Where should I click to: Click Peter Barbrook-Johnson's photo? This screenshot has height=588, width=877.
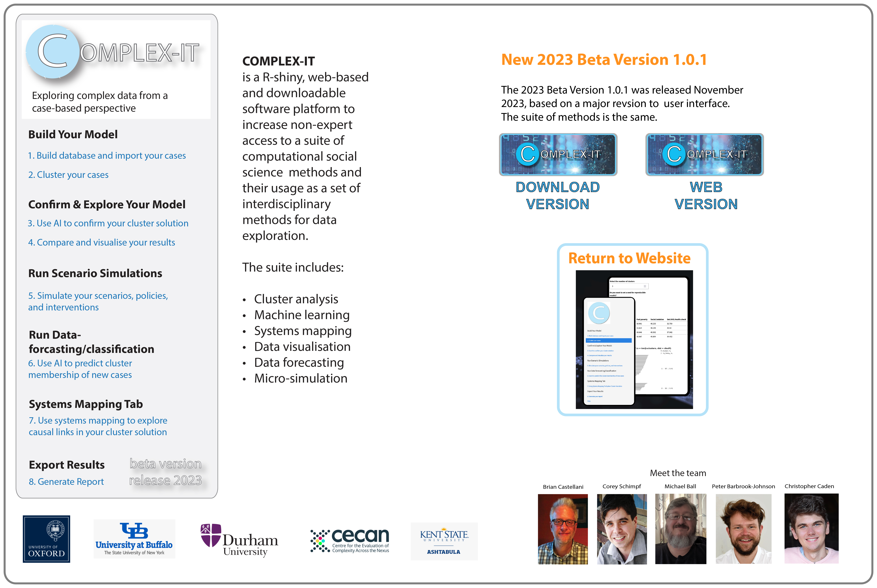(744, 529)
